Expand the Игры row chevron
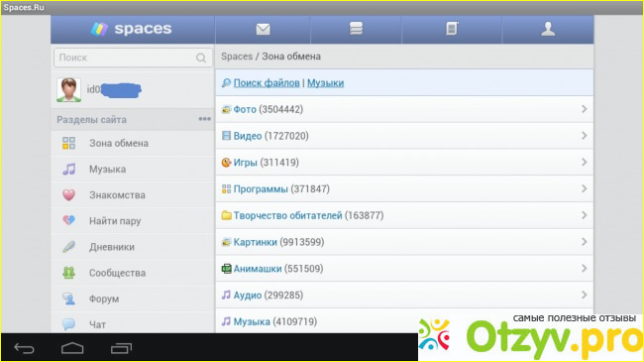The image size is (644, 362). coord(584,162)
